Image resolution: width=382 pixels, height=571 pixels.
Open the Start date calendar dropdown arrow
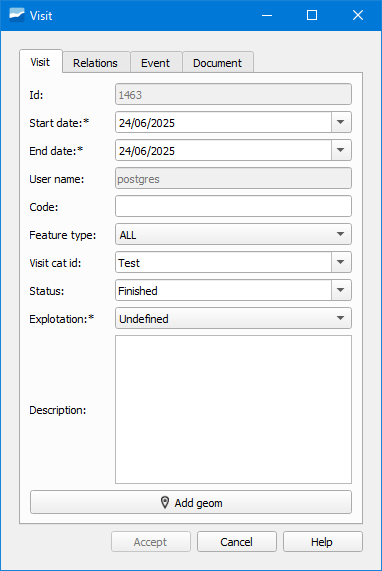click(341, 122)
